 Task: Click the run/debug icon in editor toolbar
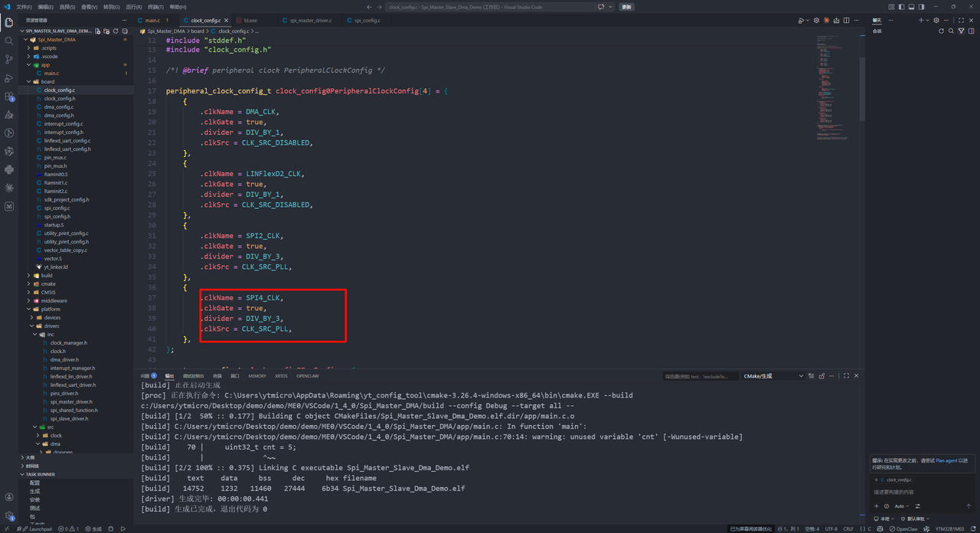tap(802, 21)
